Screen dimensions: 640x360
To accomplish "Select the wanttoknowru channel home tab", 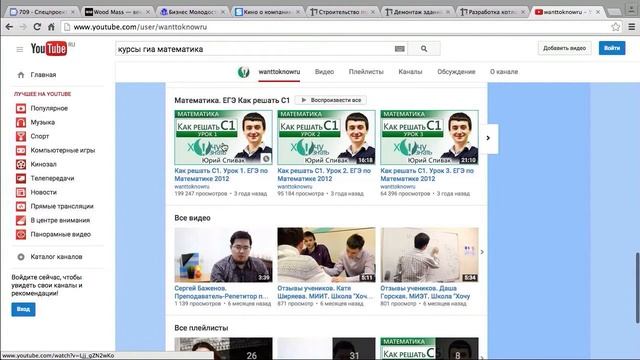I will 279,72.
